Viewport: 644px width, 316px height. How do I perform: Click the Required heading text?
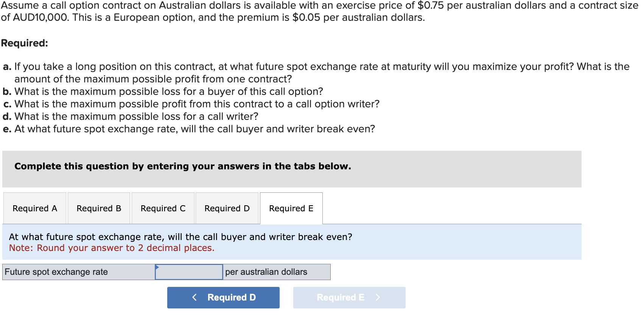point(25,43)
